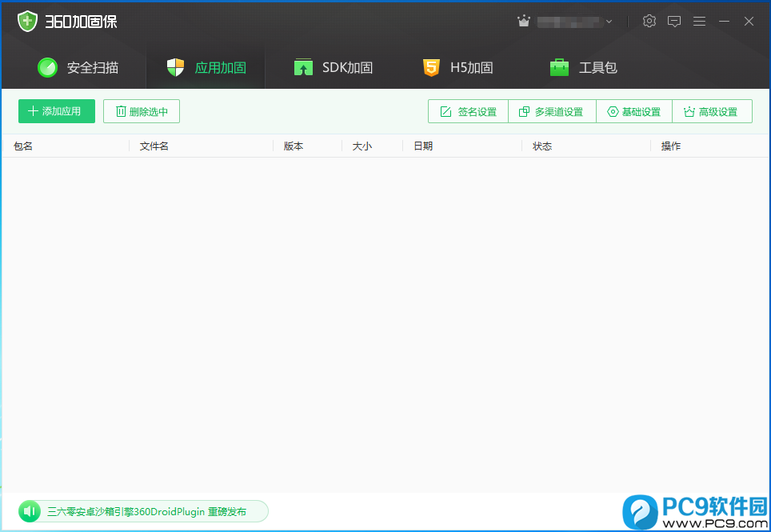Click the 添加应用 button
The image size is (771, 532).
pos(57,111)
